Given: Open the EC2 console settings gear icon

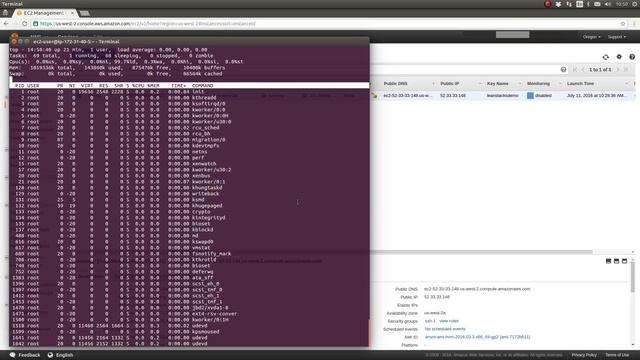Looking at the screenshot, I should coord(619,57).
